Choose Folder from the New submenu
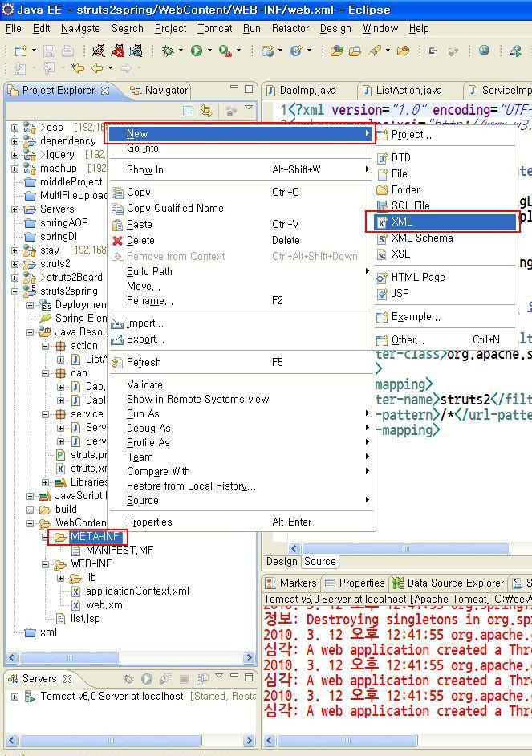 pyautogui.click(x=446, y=189)
